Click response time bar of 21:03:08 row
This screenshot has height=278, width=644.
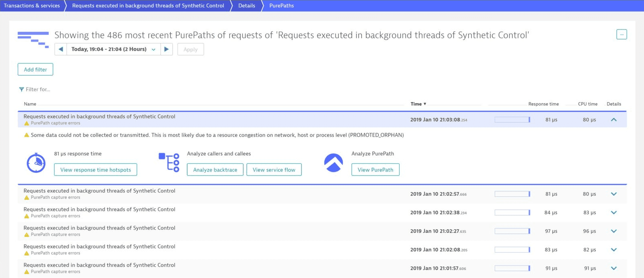coord(512,119)
